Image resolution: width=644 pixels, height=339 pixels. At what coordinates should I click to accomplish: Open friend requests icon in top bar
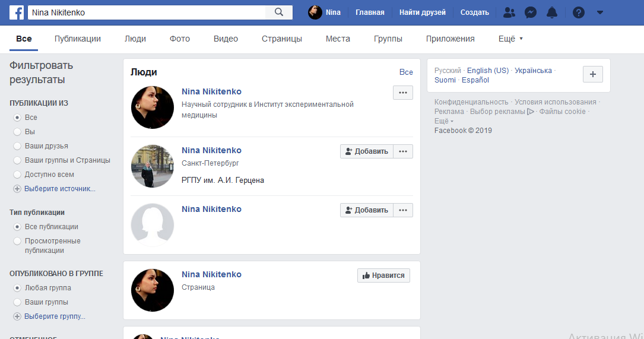point(509,12)
